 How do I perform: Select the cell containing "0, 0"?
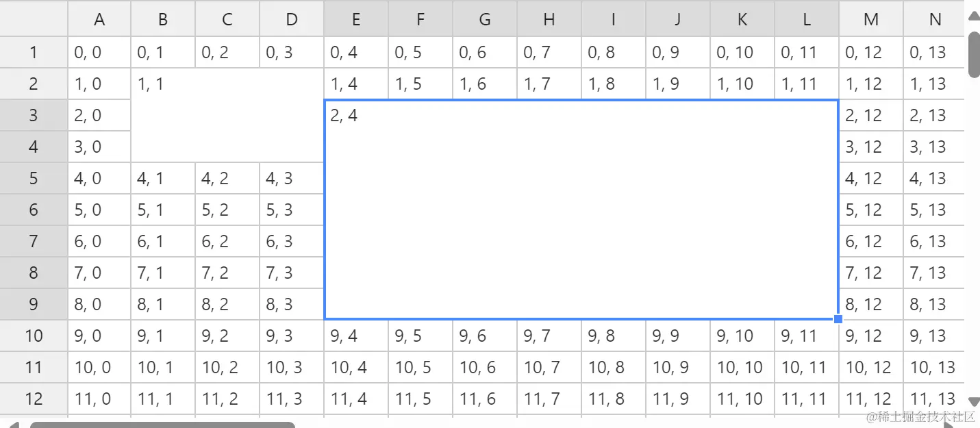coord(99,52)
